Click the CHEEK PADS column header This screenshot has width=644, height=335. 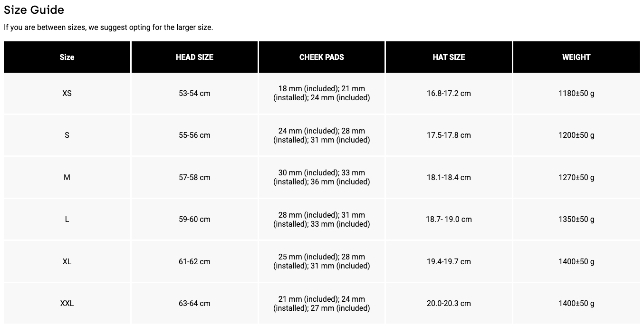point(322,57)
